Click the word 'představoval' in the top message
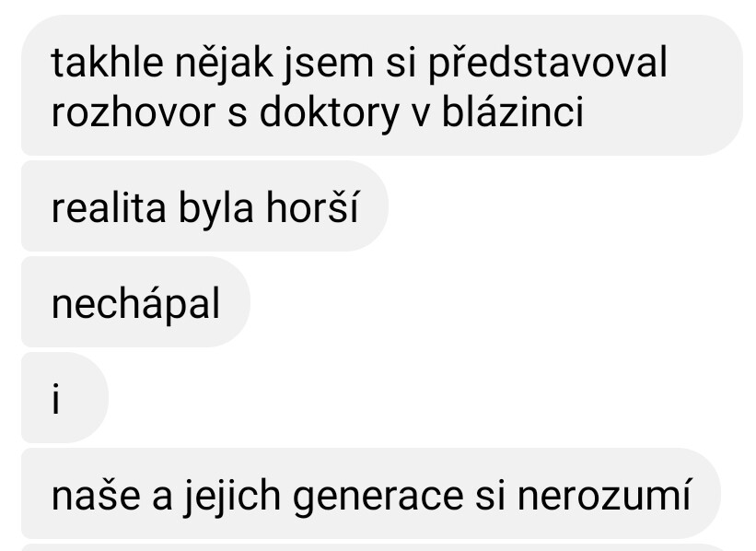756x551 pixels. [x=548, y=64]
